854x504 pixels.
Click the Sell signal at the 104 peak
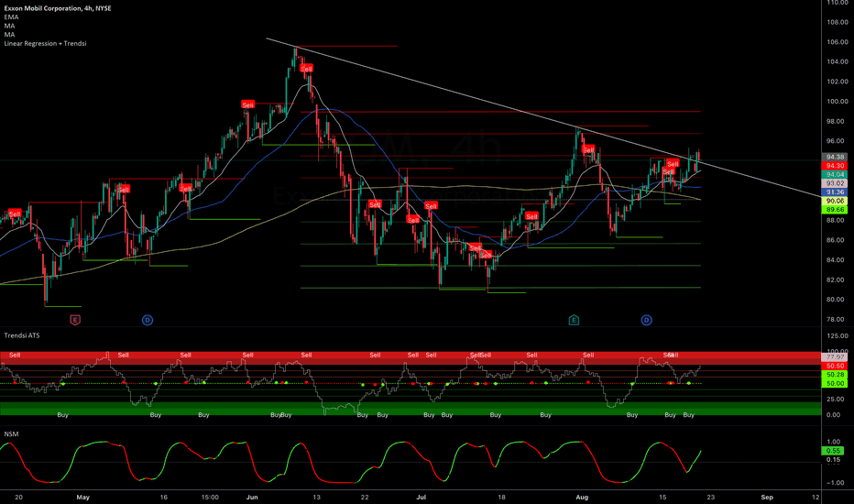click(x=307, y=69)
